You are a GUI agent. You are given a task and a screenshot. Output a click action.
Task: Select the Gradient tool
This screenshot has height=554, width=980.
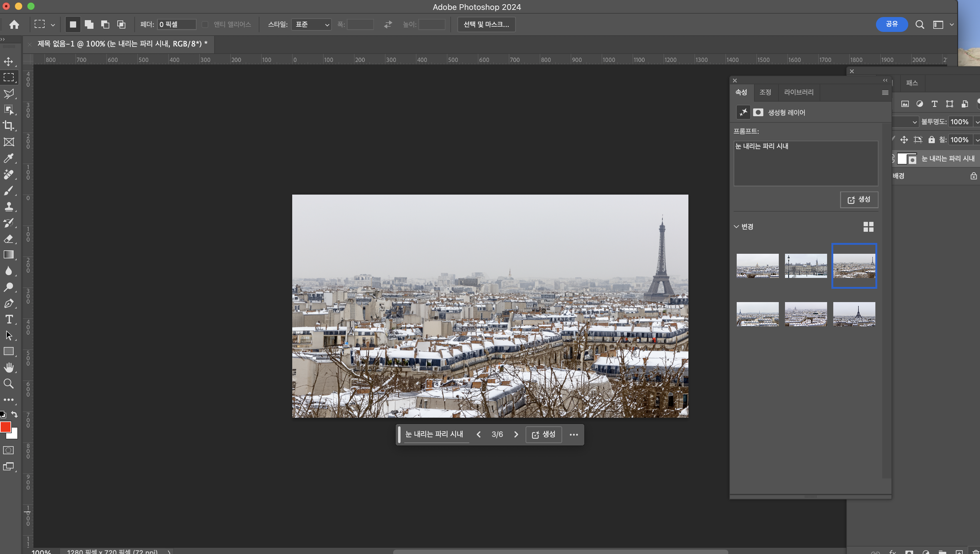pyautogui.click(x=8, y=255)
